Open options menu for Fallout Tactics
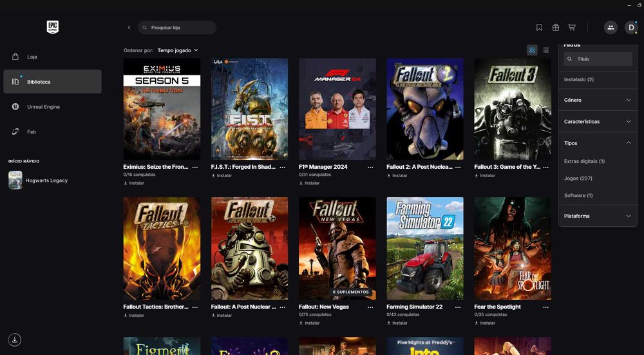 (194, 307)
